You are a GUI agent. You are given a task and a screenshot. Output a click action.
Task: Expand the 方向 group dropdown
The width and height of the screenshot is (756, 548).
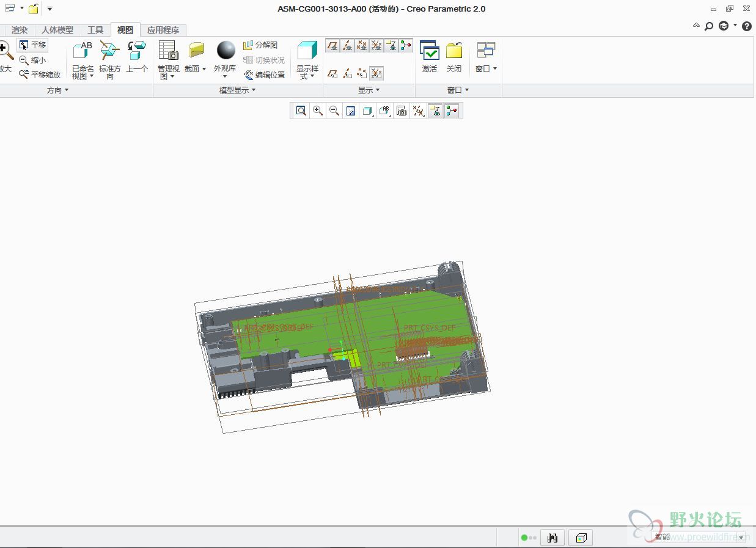coord(58,90)
